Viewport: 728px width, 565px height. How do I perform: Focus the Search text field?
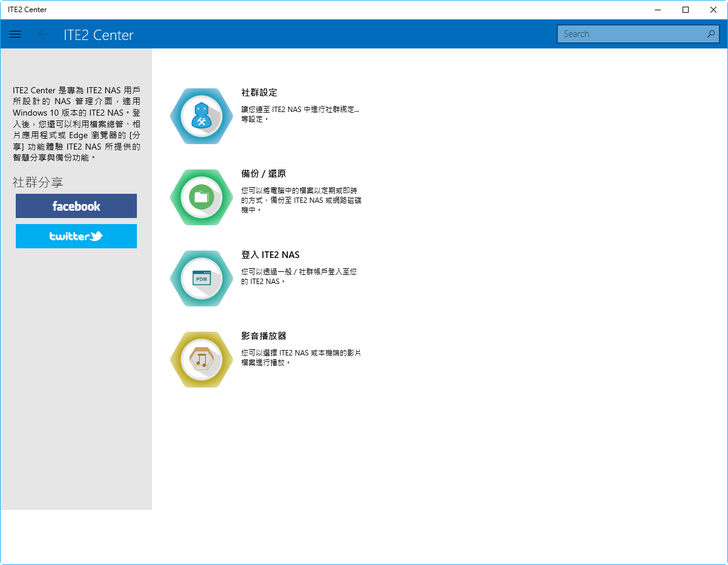coord(628,34)
